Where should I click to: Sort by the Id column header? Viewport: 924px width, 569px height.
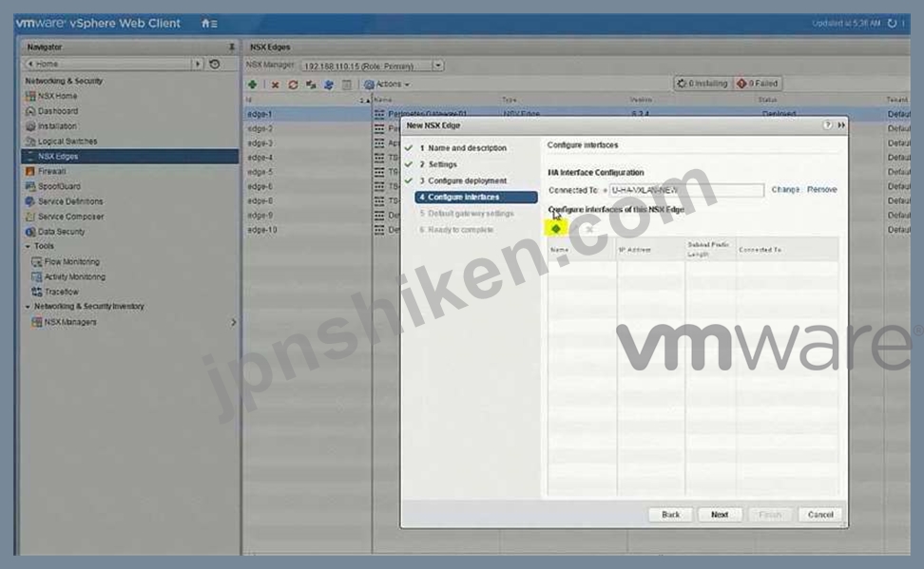point(307,100)
